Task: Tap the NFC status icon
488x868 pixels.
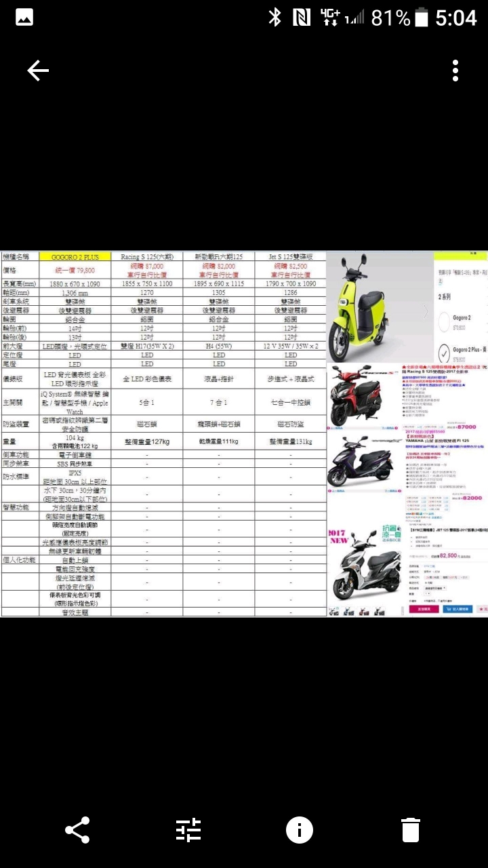Action: point(302,18)
